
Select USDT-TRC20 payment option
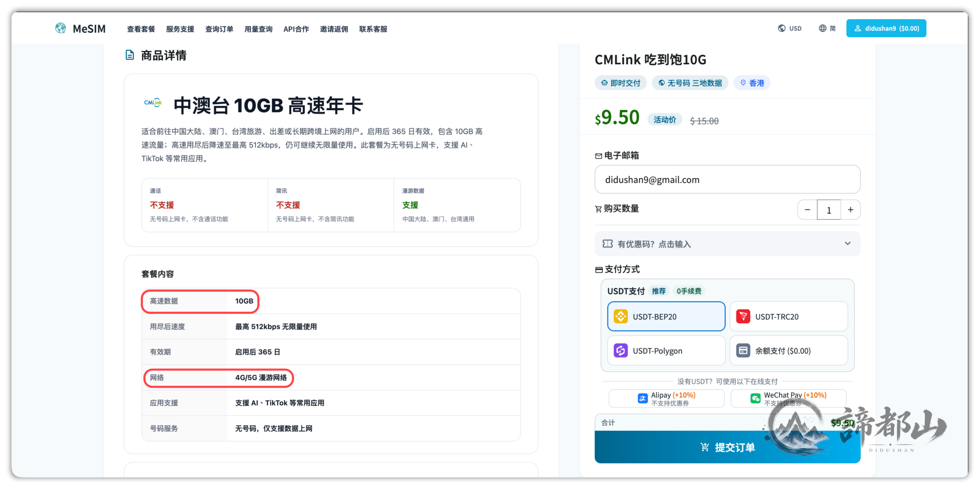point(789,316)
